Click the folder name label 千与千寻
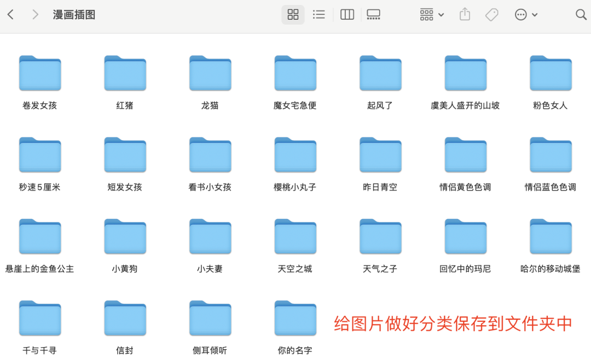 (x=39, y=350)
